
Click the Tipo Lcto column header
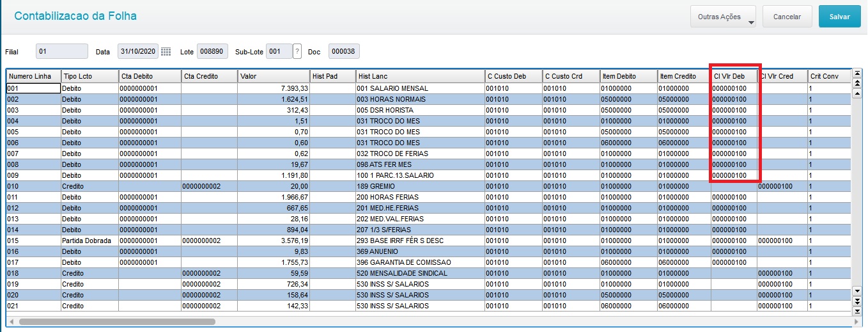click(x=89, y=76)
